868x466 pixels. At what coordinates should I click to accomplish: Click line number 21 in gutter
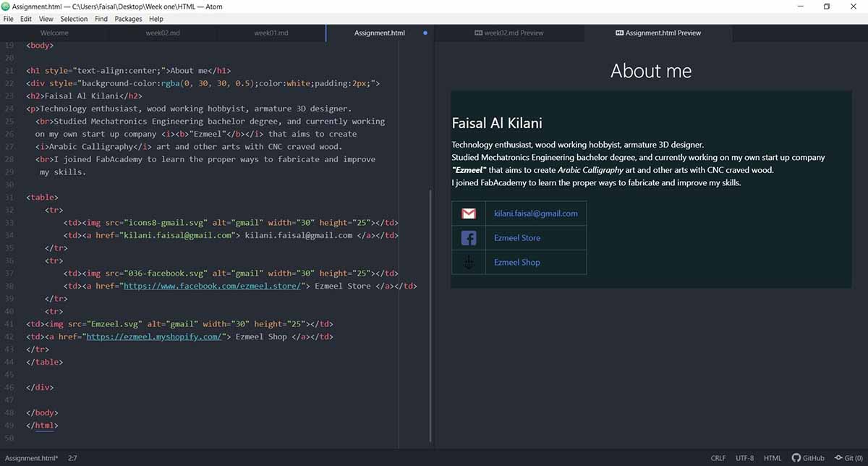[x=9, y=70]
